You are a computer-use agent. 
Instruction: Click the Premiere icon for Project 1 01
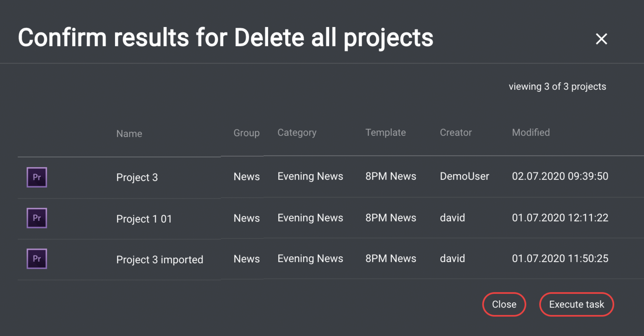37,218
